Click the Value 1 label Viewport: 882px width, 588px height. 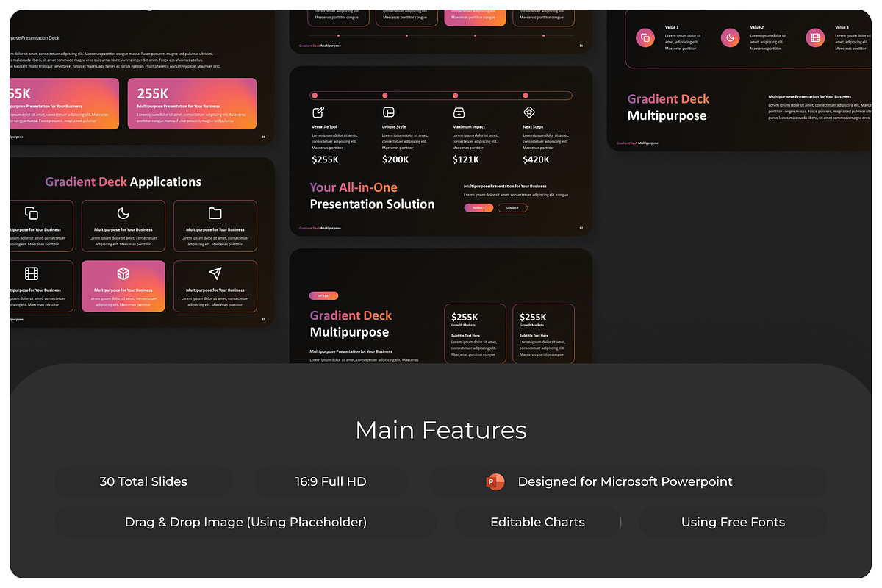click(x=672, y=27)
